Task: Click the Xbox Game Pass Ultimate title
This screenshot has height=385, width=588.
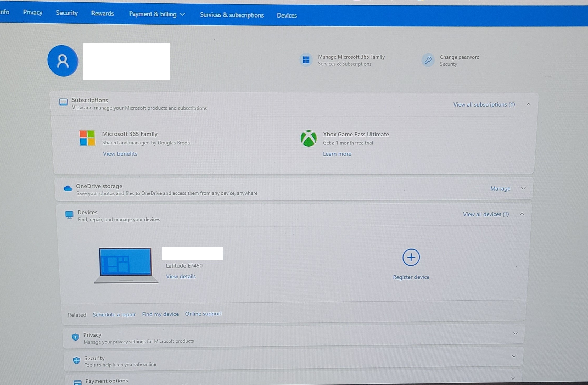Action: click(x=356, y=134)
